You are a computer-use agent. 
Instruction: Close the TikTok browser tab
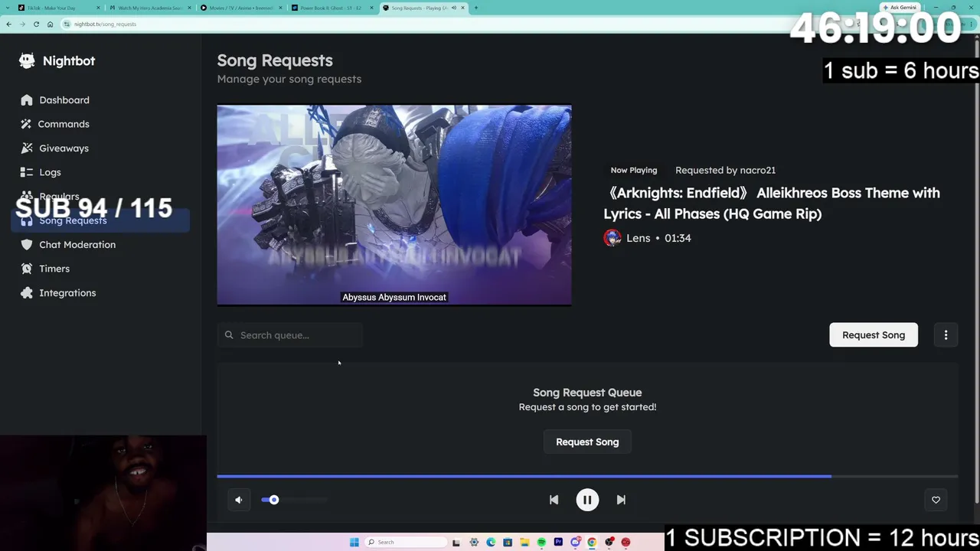99,8
